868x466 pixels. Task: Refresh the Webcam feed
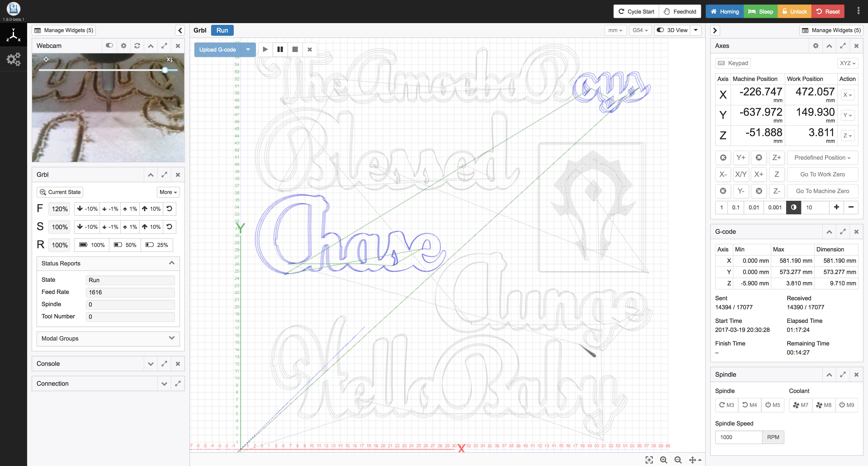tap(137, 46)
